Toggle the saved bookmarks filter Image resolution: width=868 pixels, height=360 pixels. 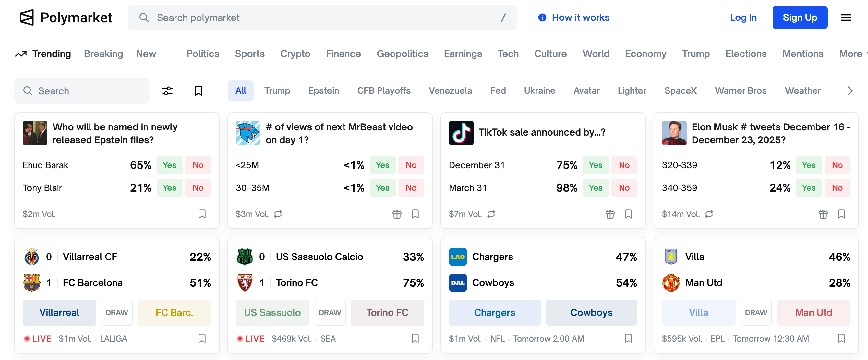[198, 90]
